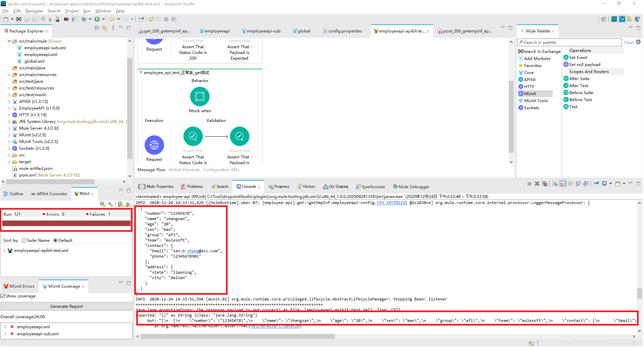This screenshot has height=347, width=644.
Task: Open dropdown for Display Selected Console
Action: [611, 184]
